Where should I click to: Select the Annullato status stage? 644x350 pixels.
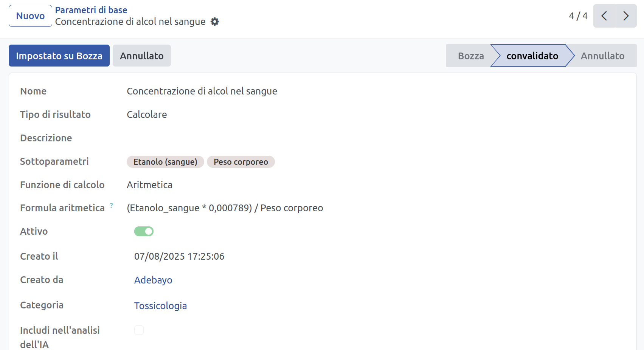[x=602, y=56]
